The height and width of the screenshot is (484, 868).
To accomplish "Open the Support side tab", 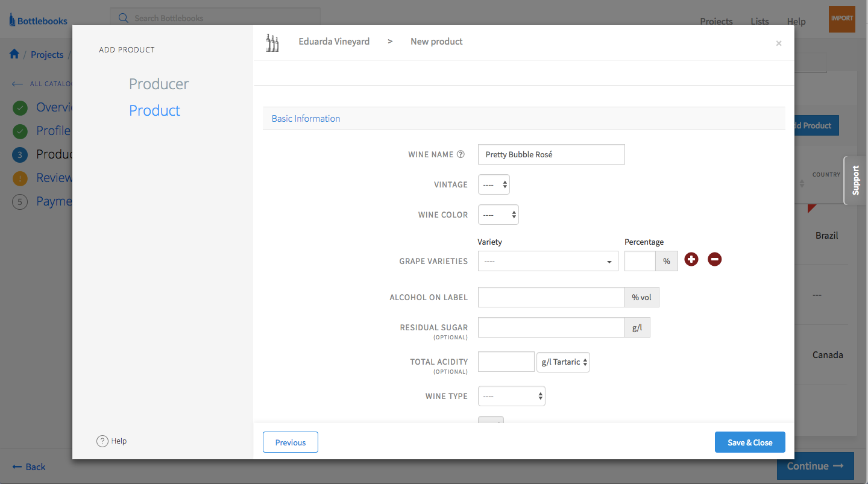I will click(855, 180).
